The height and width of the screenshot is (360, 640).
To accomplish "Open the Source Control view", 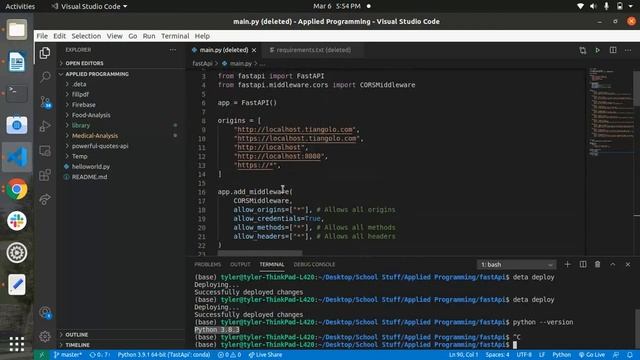I will point(45,102).
